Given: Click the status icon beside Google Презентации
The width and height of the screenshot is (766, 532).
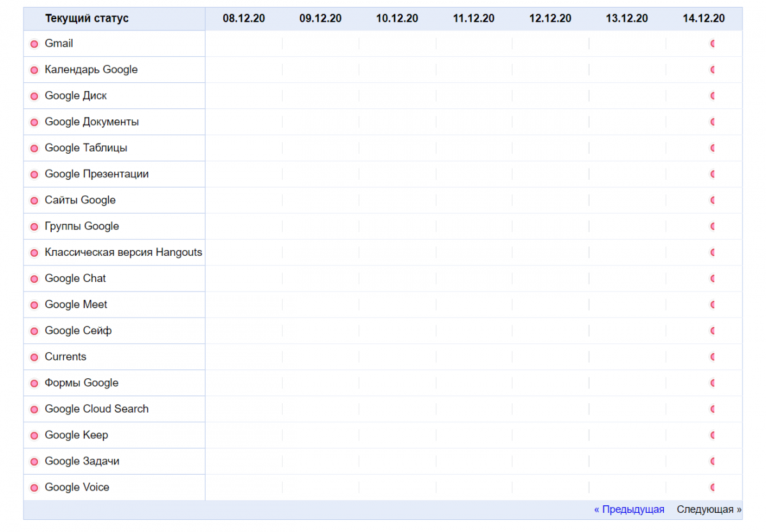Looking at the screenshot, I should tap(34, 175).
